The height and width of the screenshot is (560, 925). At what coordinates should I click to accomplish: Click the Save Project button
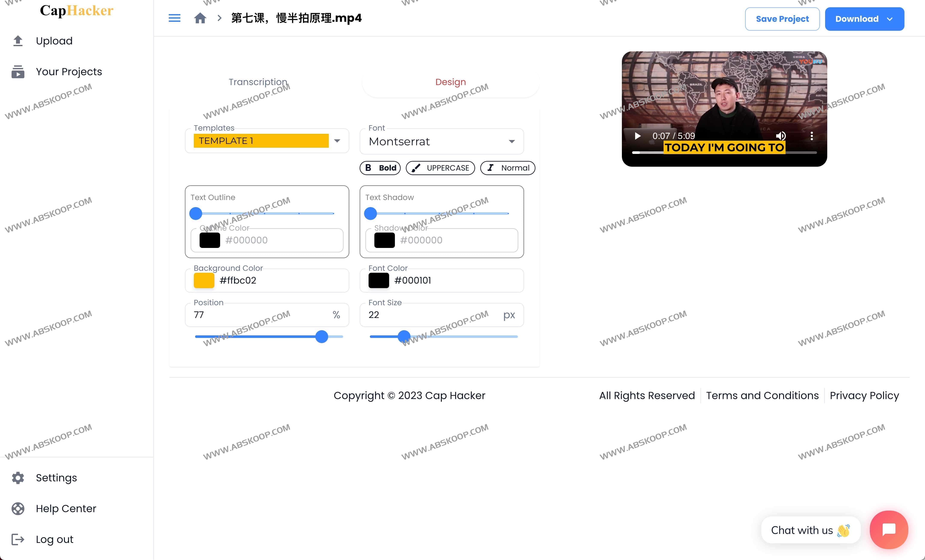click(782, 19)
